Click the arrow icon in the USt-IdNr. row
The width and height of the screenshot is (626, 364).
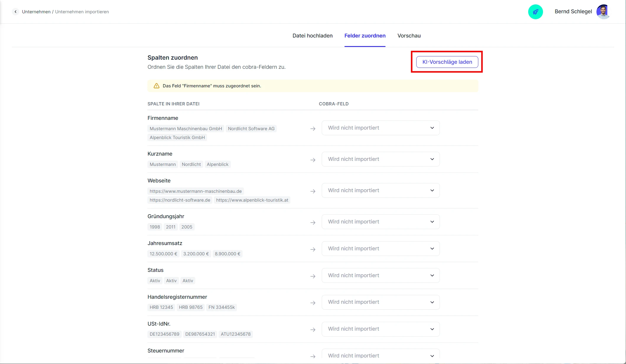tap(313, 330)
